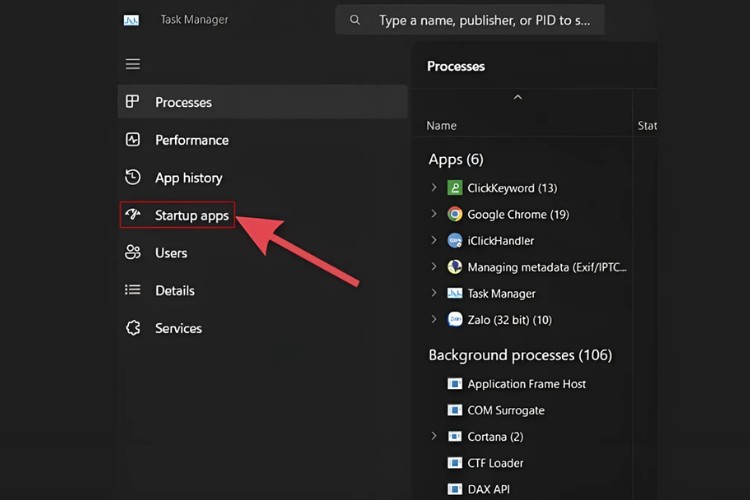The image size is (750, 500).
Task: Click the Google Chrome app icon
Action: (455, 214)
